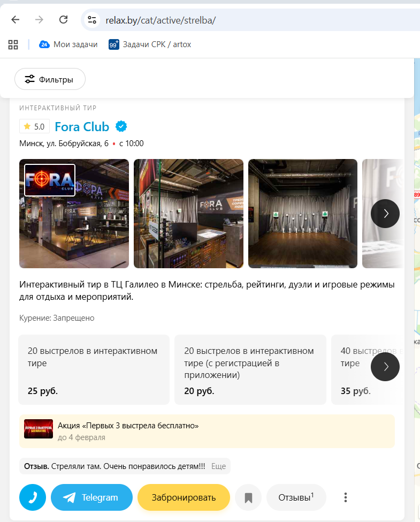Open Отзывы reviews button
420x522 pixels.
click(x=296, y=497)
